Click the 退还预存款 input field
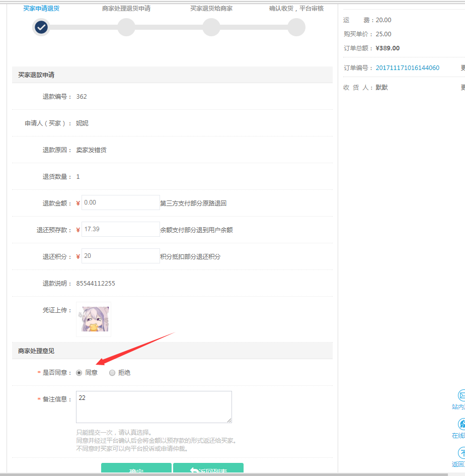This screenshot has width=465, height=476. coord(120,229)
